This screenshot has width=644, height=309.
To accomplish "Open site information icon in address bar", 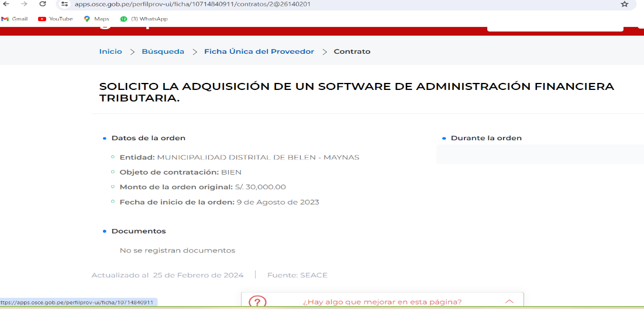I will [x=65, y=4].
